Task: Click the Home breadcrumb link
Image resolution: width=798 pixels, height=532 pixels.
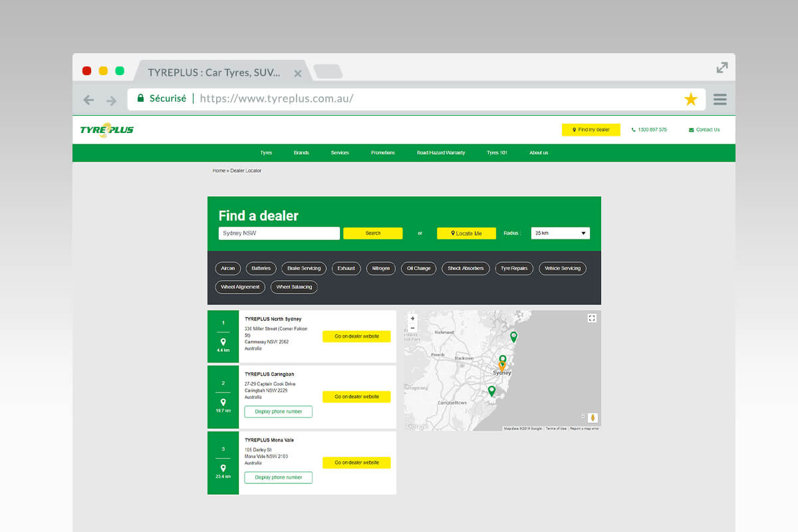Action: (x=219, y=171)
